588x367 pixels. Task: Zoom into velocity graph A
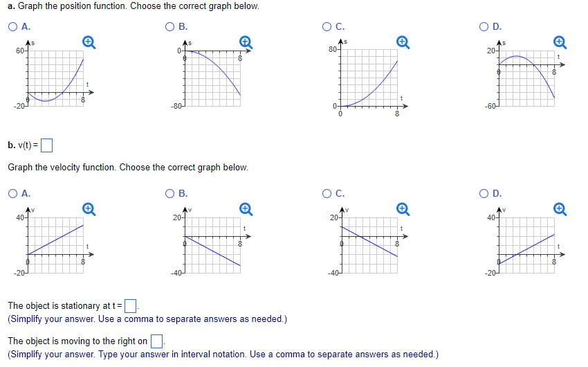coord(87,208)
